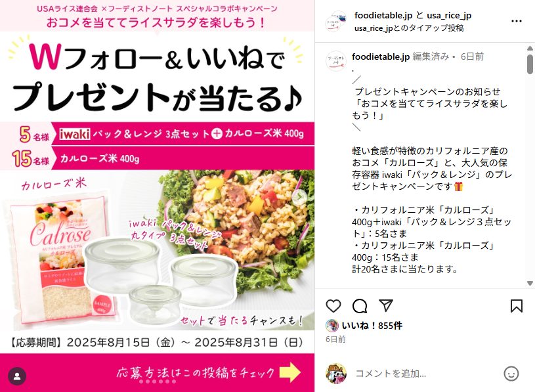Click the scrollbar up arrow in caption

(530, 48)
